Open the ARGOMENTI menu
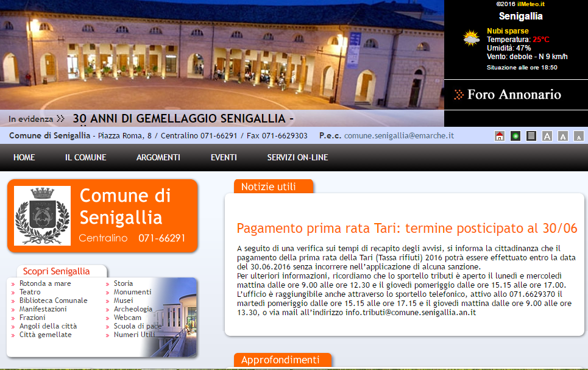 [158, 158]
